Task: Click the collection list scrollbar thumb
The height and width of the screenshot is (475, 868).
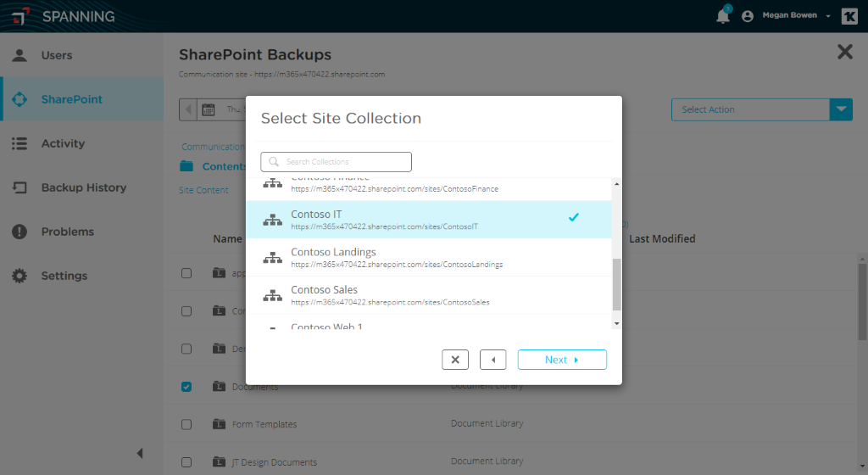Action: 617,284
